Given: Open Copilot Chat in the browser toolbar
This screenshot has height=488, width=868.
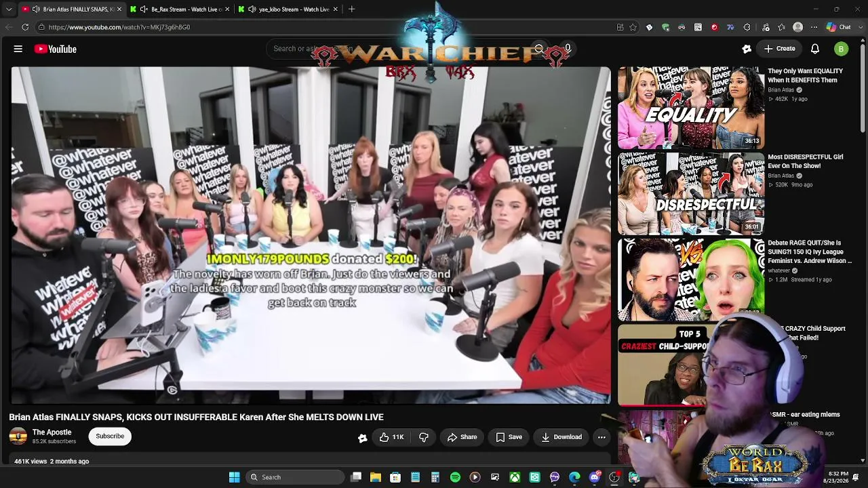Looking at the screenshot, I should pos(839,27).
